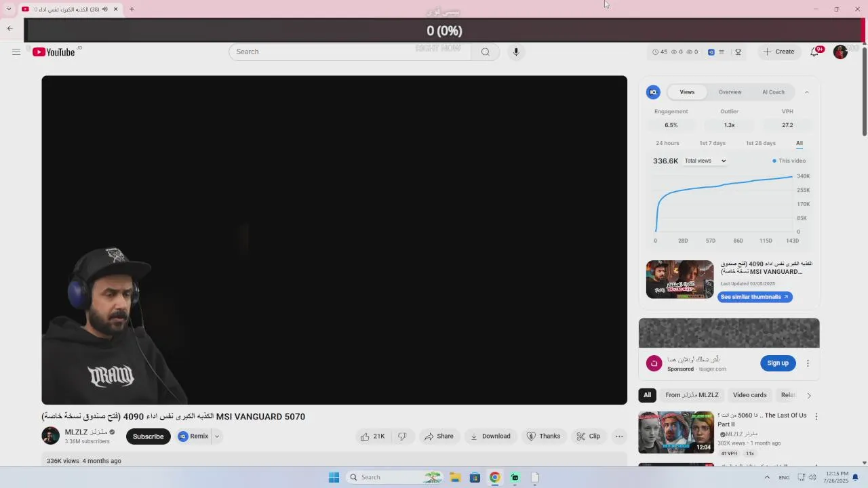Click the browser back arrow
The height and width of the screenshot is (488, 868).
tap(9, 28)
